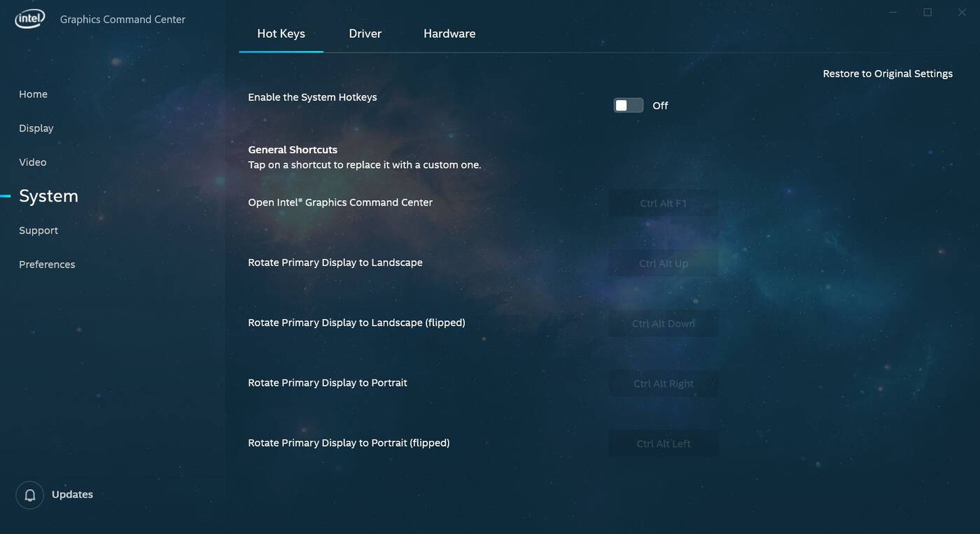The image size is (980, 534).
Task: Click the Updates label text
Action: (x=72, y=495)
